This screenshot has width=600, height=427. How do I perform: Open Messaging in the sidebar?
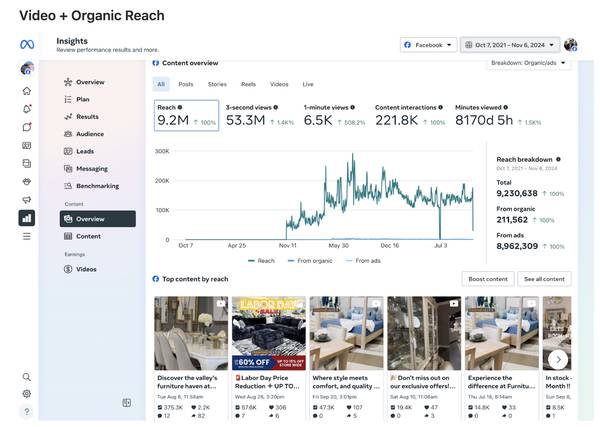pyautogui.click(x=98, y=169)
